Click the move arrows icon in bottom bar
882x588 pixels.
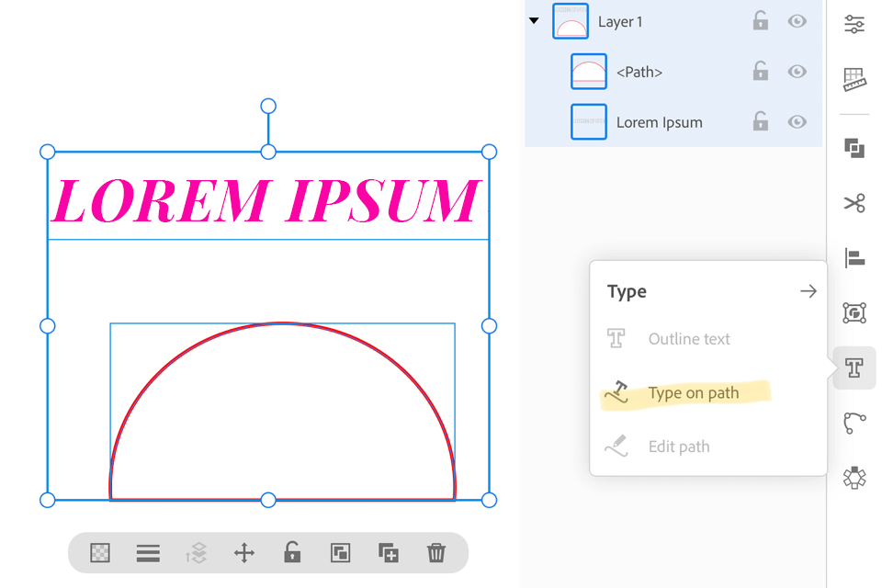[244, 553]
